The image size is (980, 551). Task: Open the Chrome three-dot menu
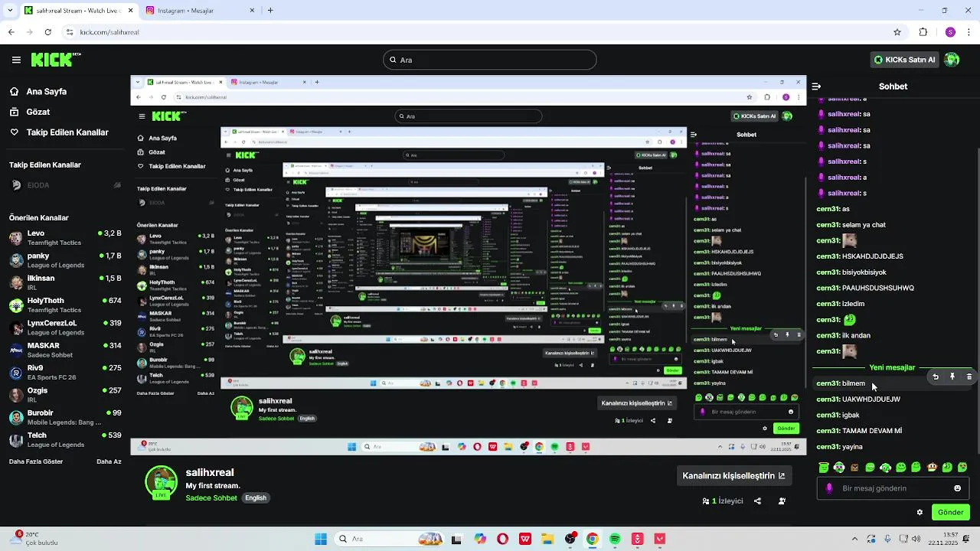969,32
